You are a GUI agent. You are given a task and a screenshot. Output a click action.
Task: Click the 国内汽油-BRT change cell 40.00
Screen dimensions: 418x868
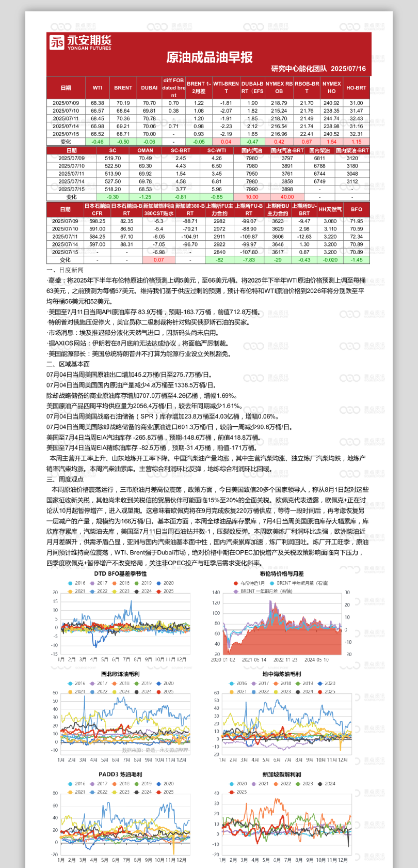pos(287,197)
